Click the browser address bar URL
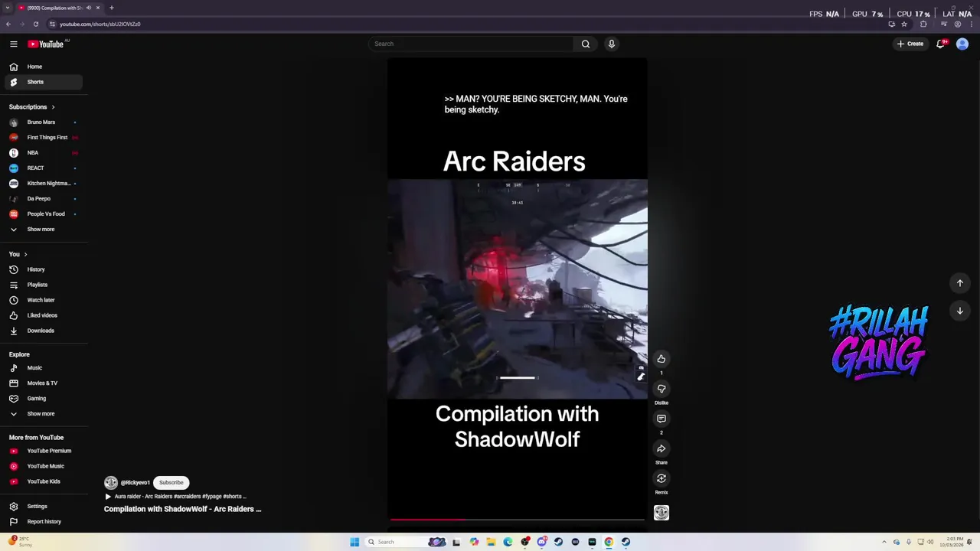This screenshot has height=551, width=980. pos(100,24)
